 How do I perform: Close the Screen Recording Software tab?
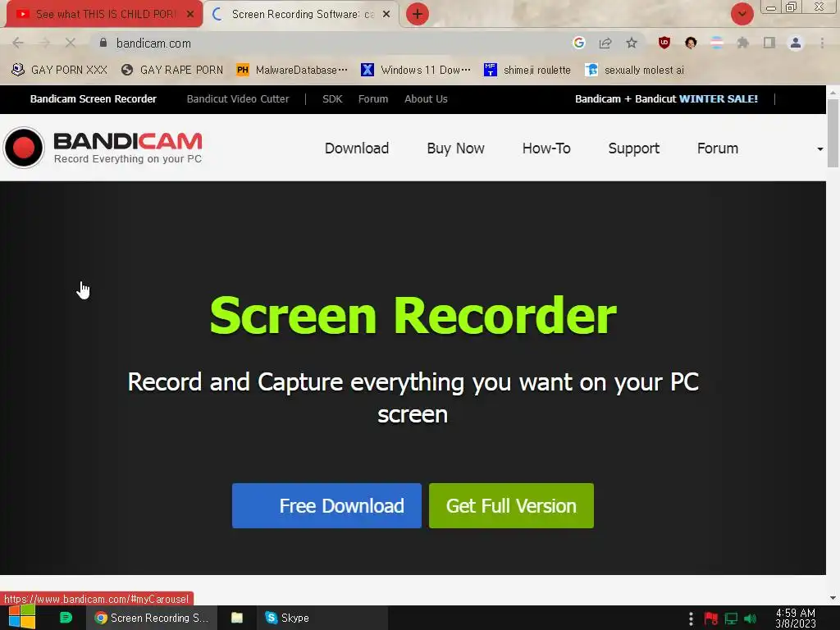(x=386, y=15)
